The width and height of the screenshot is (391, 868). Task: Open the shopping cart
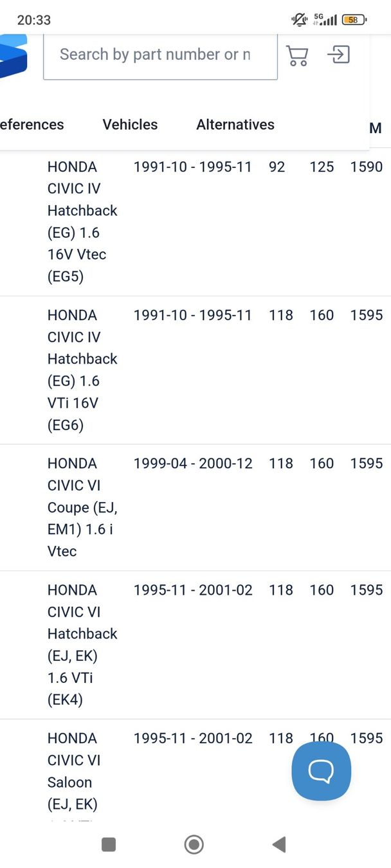296,55
